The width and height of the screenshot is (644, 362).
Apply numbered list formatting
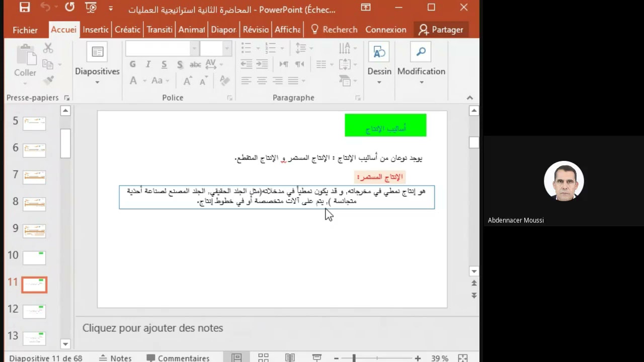pos(271,48)
